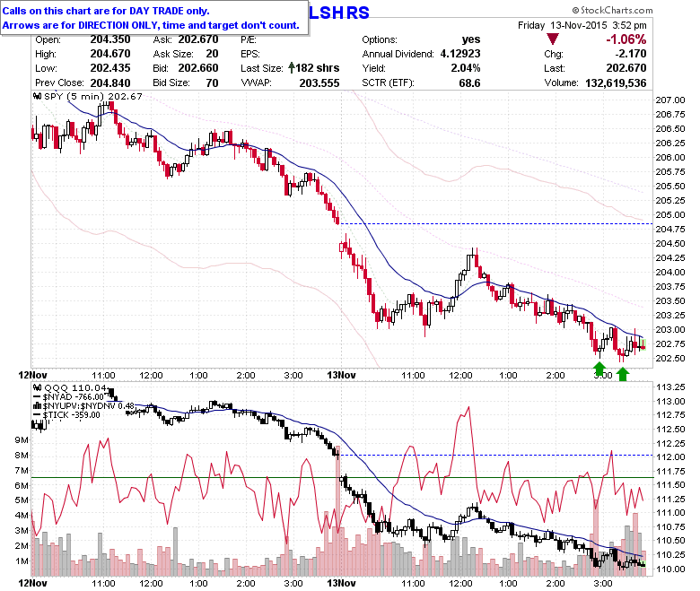This screenshot has width=700, height=591.
Task: Click the High value 204.670
Action: click(110, 54)
